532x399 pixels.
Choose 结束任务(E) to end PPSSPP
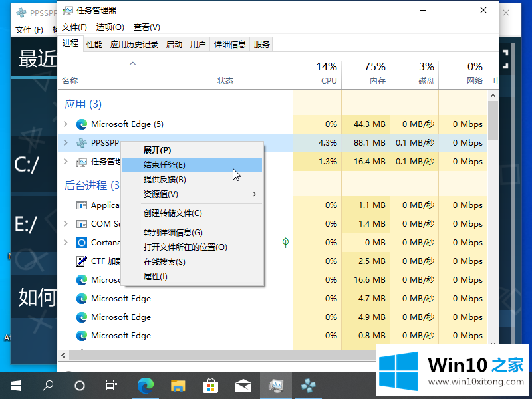(192, 165)
